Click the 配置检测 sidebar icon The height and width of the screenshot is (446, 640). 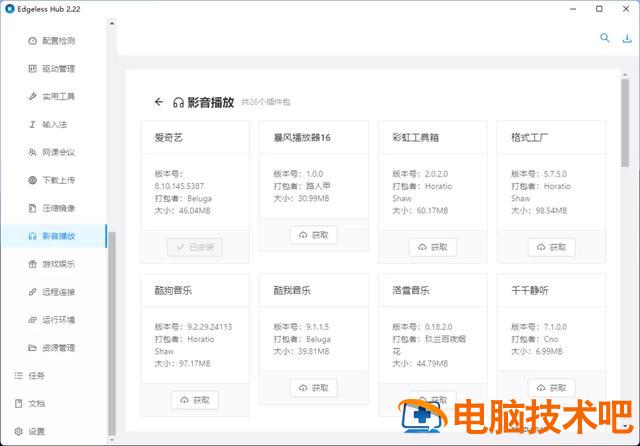coord(33,41)
